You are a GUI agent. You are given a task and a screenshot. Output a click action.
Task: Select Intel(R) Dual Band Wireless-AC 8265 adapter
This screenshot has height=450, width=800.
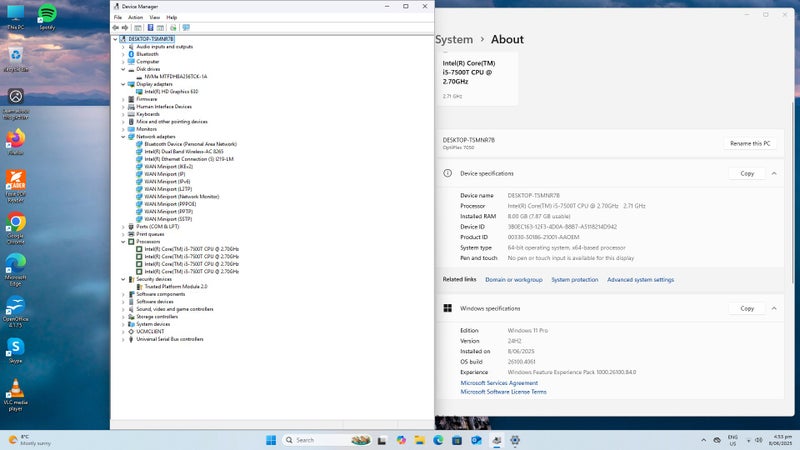(184, 152)
